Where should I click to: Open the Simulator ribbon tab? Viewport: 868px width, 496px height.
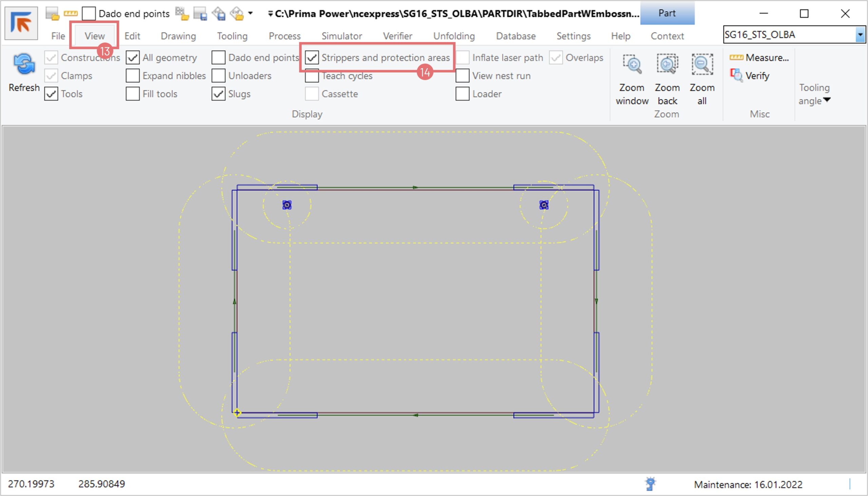tap(342, 36)
